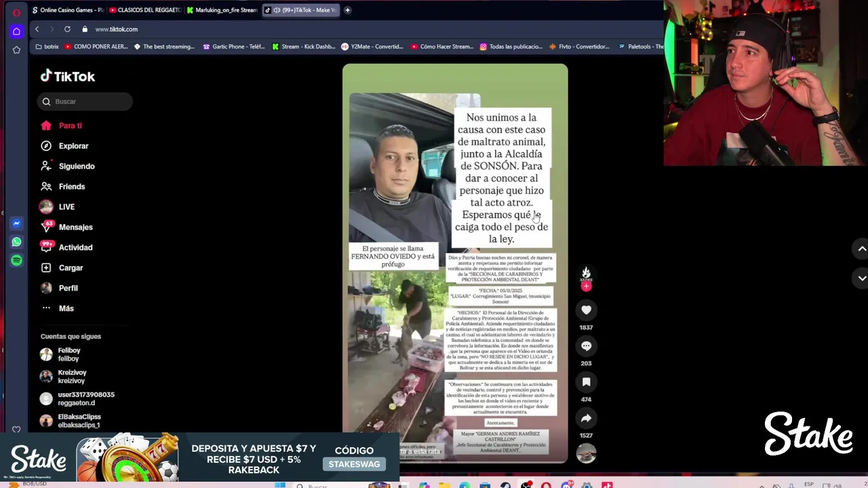868x488 pixels.
Task: Open the Gartic Phone bookmark
Action: click(234, 47)
